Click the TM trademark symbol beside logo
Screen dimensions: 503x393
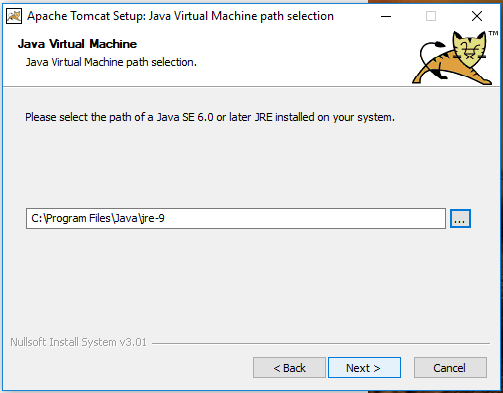[493, 33]
